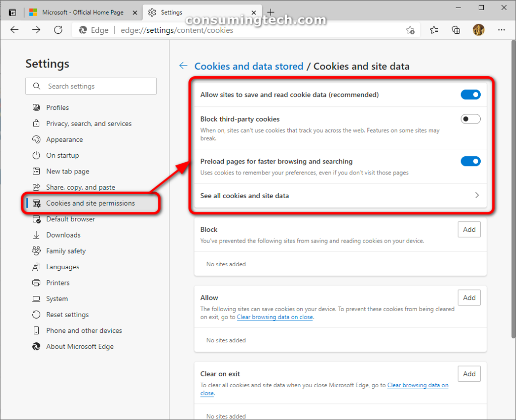This screenshot has height=420, width=516.
Task: Click the Appearance palette icon
Action: (x=36, y=139)
